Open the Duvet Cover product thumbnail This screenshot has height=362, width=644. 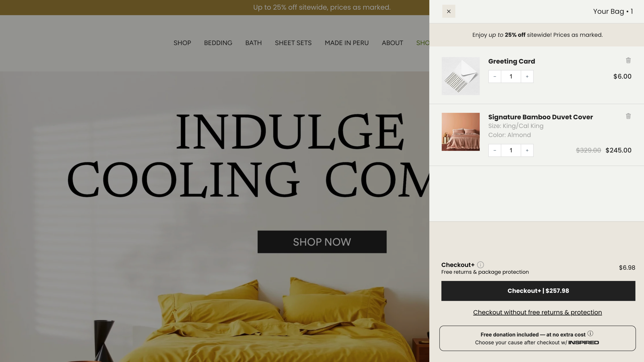(x=460, y=132)
